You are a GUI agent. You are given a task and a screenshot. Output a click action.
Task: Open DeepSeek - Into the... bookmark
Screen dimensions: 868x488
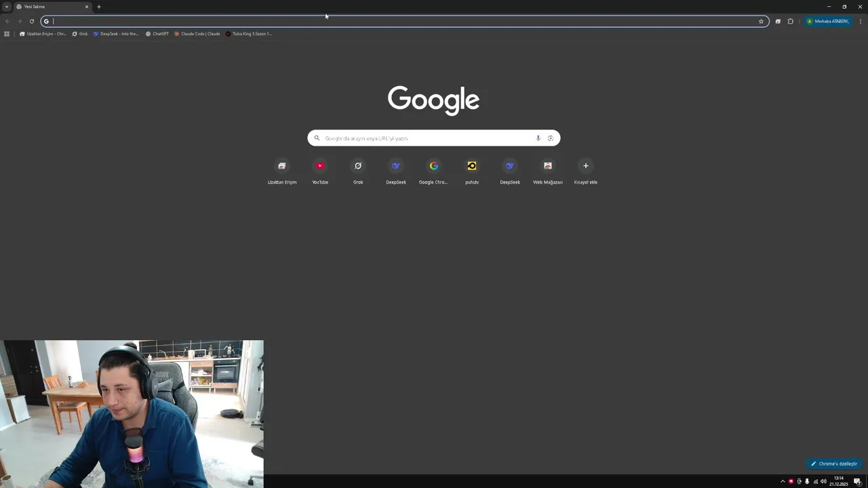click(x=116, y=34)
